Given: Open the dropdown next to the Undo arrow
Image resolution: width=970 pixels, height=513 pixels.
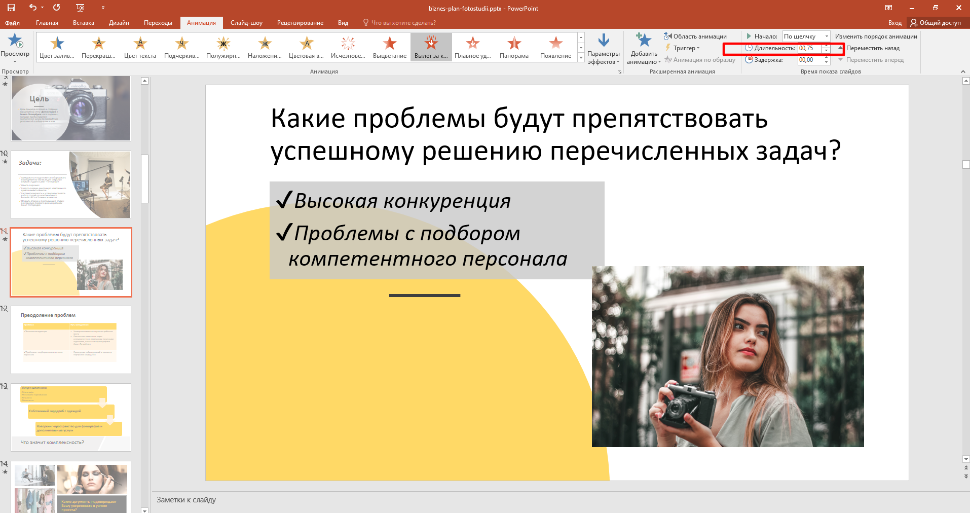Looking at the screenshot, I should (x=42, y=7).
